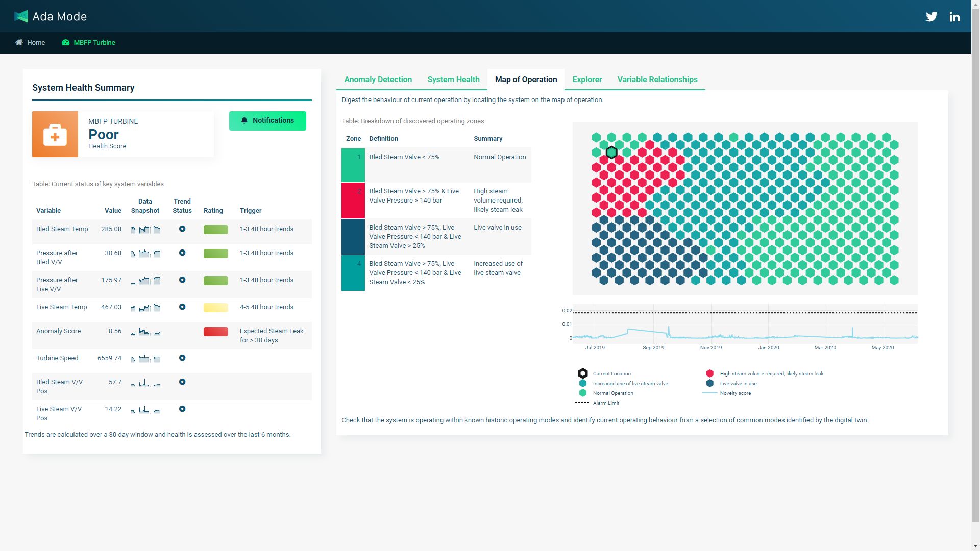Toggle Live valve in use legend entry
The image size is (980, 551).
[738, 384]
